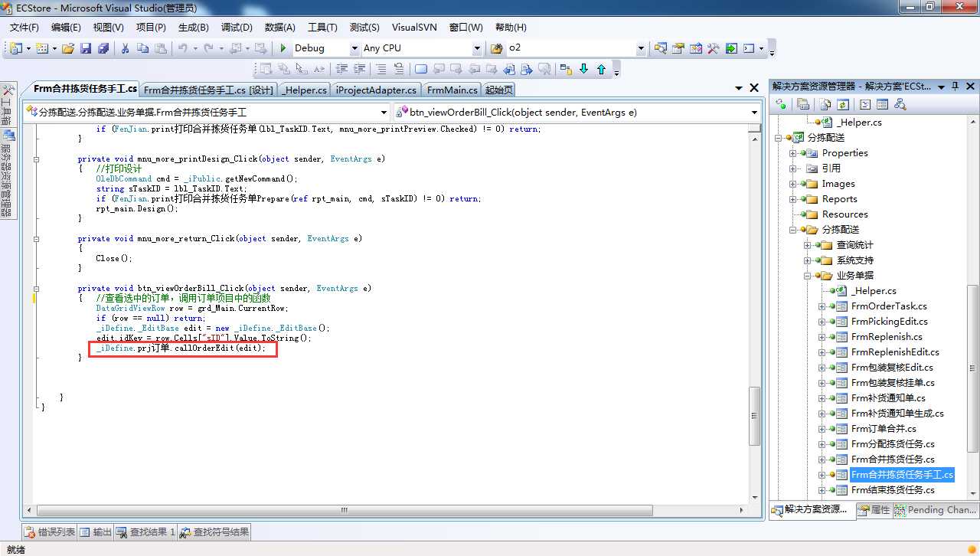
Task: Open the Undo history dropdown arrow
Action: point(195,48)
